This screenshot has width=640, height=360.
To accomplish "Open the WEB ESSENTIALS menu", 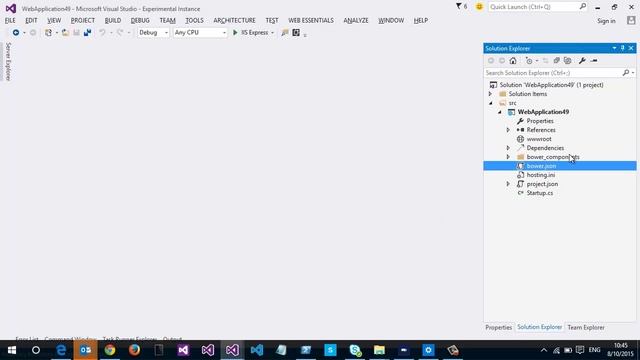I will pyautogui.click(x=311, y=20).
